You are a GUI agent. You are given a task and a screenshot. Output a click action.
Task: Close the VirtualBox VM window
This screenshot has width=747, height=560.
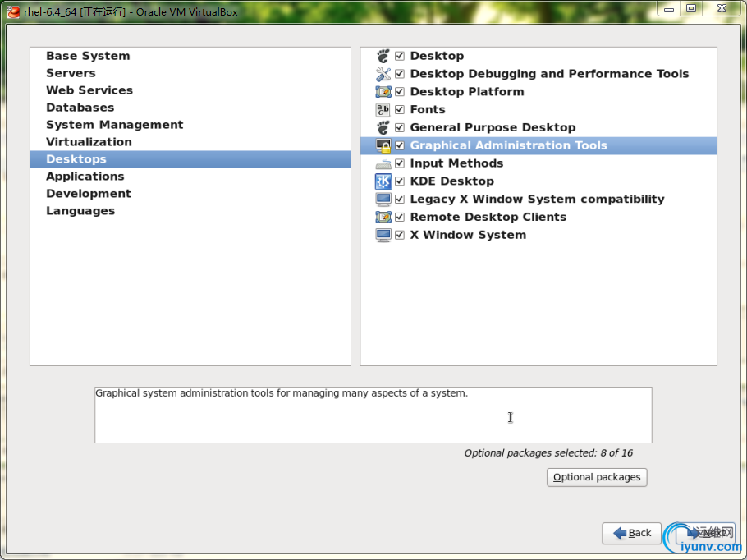(x=722, y=9)
